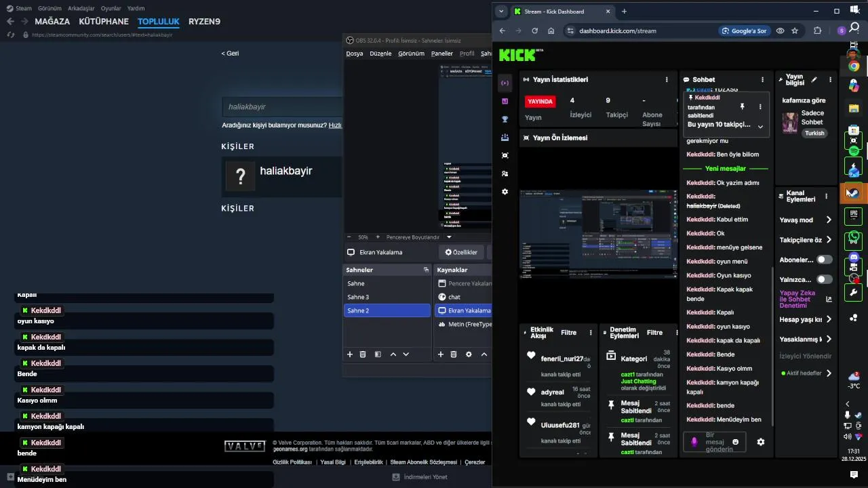Switch to Steam KÜTÜPHANE tab
The width and height of the screenshot is (868, 488).
104,22
